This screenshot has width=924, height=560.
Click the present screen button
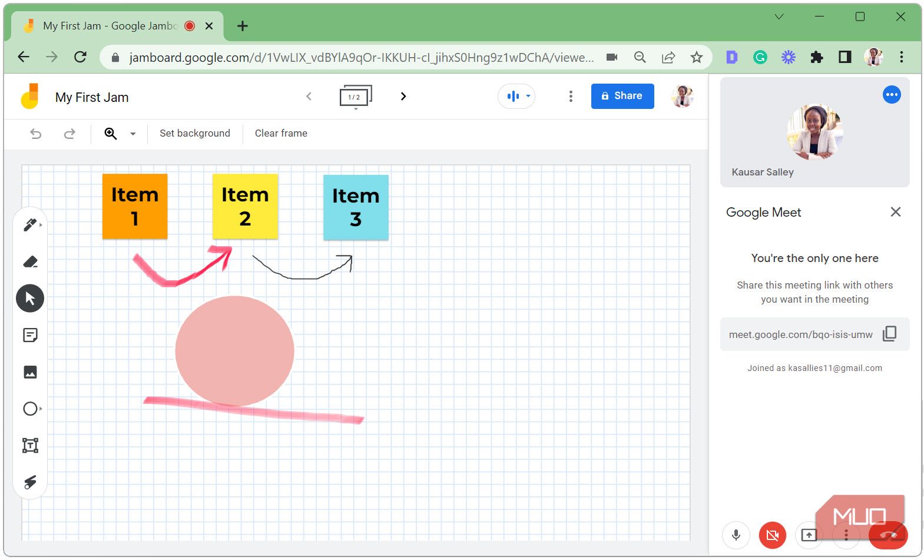[x=809, y=535]
